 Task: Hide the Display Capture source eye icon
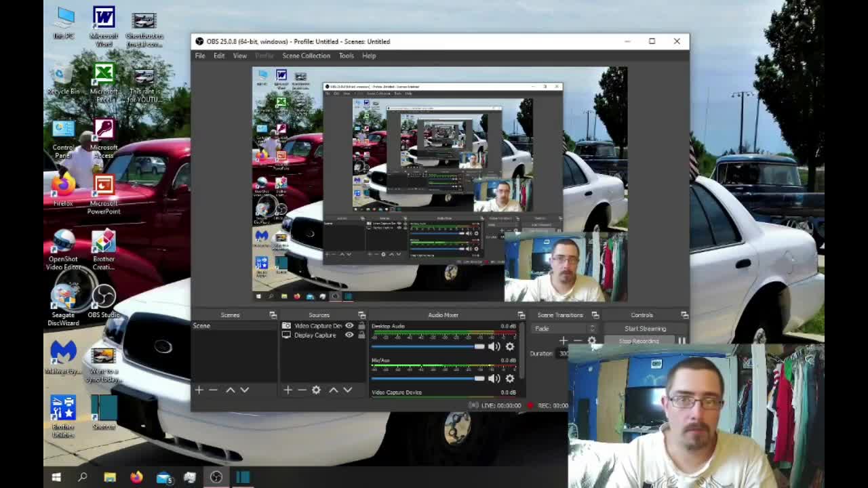(349, 335)
